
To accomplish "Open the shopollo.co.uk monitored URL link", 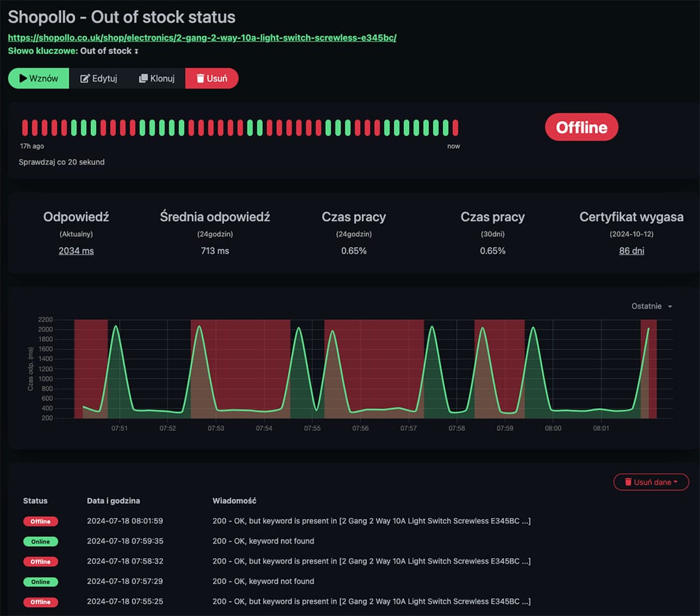I will point(202,38).
